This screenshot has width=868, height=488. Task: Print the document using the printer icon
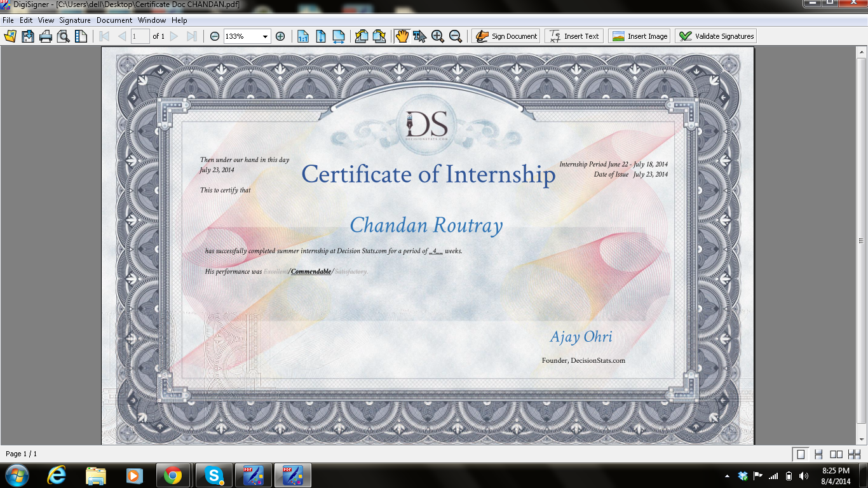click(46, 36)
